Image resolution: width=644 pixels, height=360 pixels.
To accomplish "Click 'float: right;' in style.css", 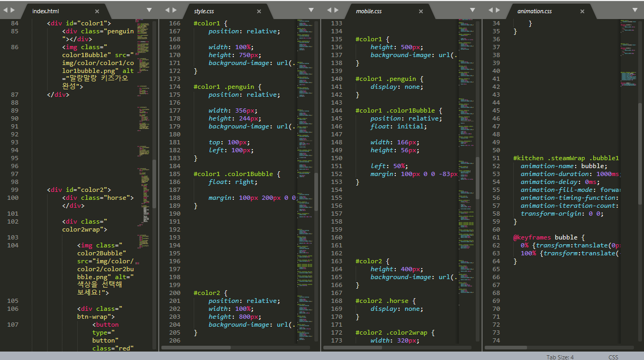I will [233, 182].
